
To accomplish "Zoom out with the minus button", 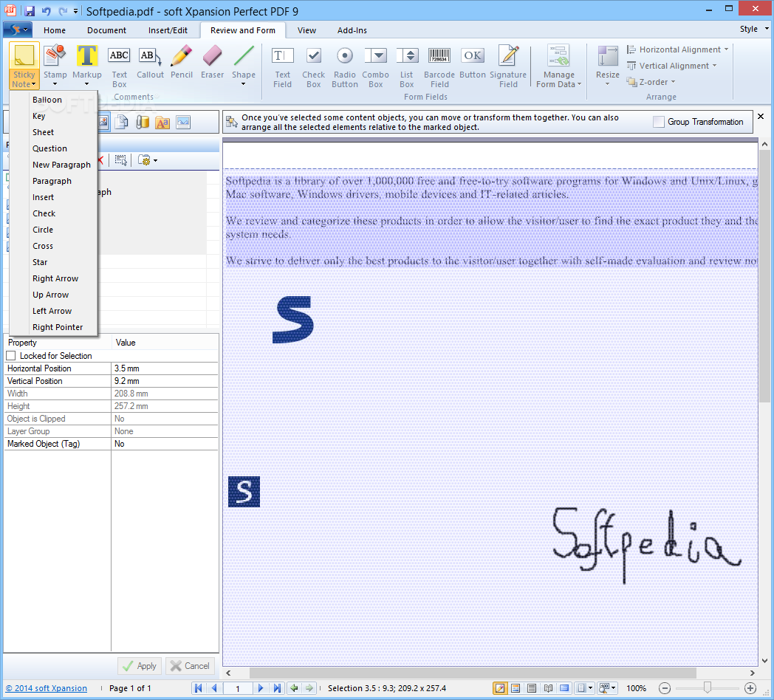I will point(665,687).
